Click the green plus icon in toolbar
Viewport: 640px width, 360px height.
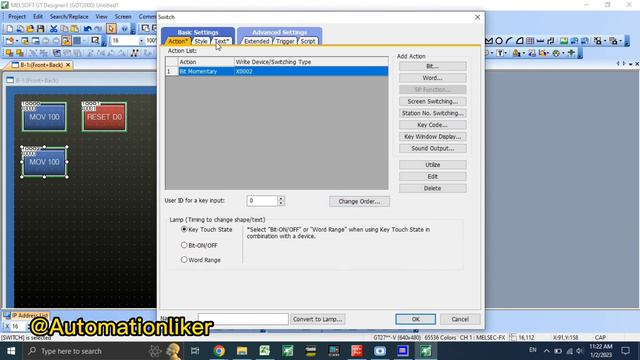point(571,53)
